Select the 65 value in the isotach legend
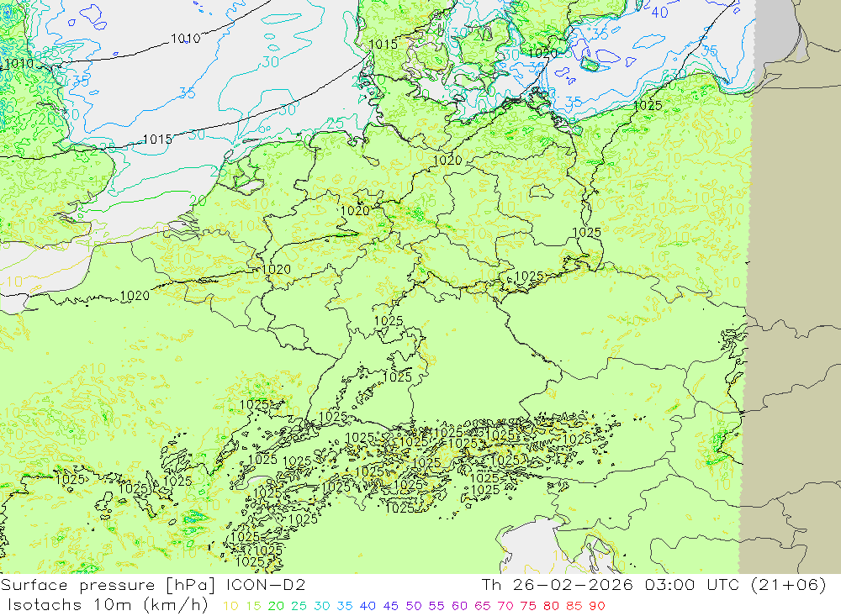Viewport: 841px width, 616px height. (x=483, y=606)
